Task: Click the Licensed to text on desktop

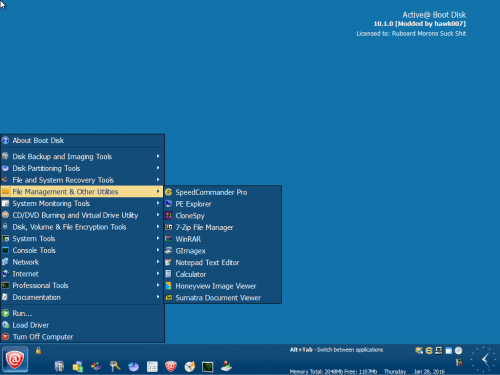Action: coord(411,33)
